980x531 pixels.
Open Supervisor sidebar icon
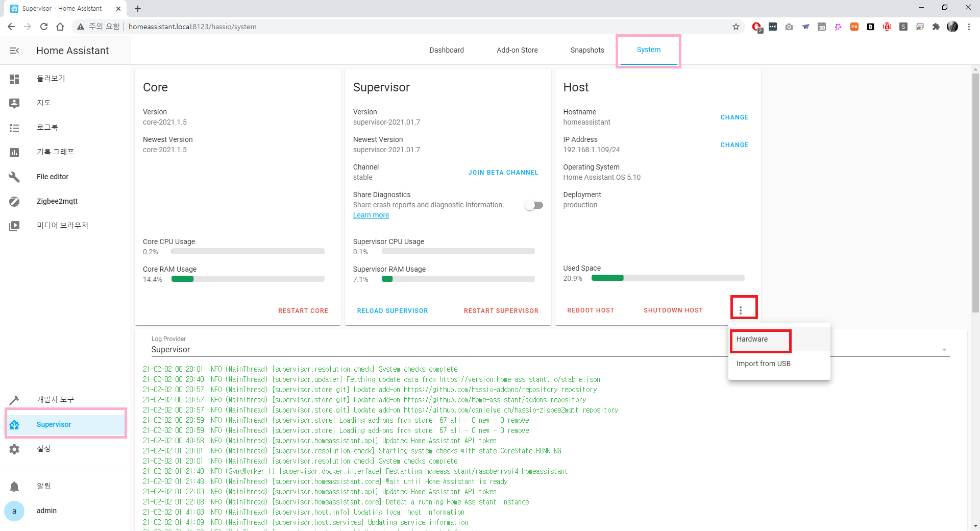(14, 424)
